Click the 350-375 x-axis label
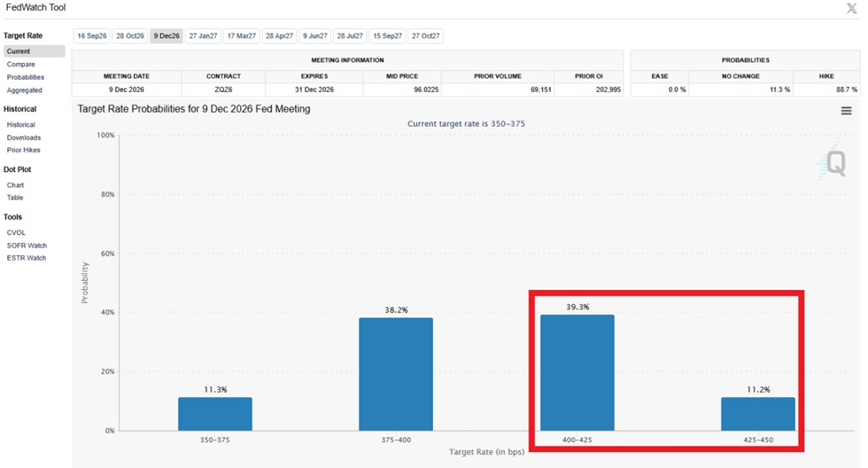 [x=214, y=441]
